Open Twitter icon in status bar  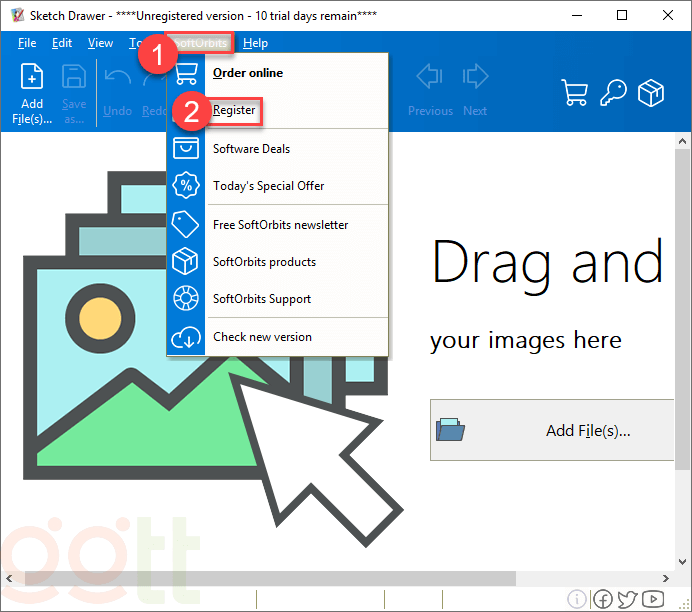tap(627, 599)
